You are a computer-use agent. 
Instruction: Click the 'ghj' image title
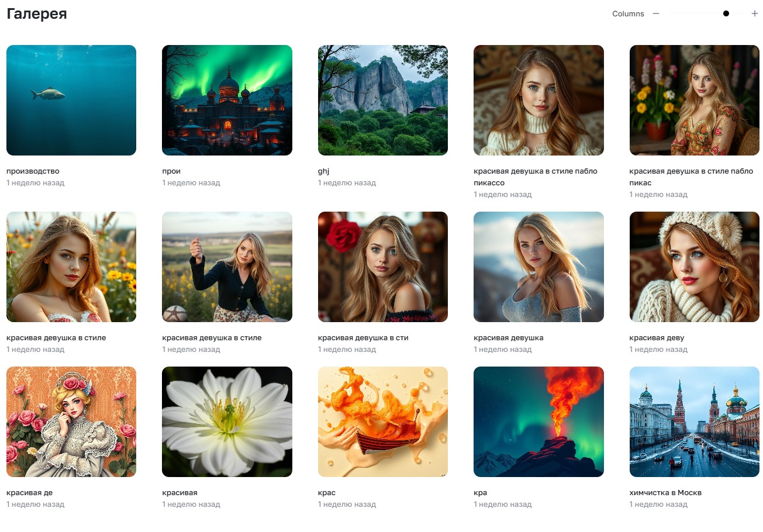[x=324, y=171]
